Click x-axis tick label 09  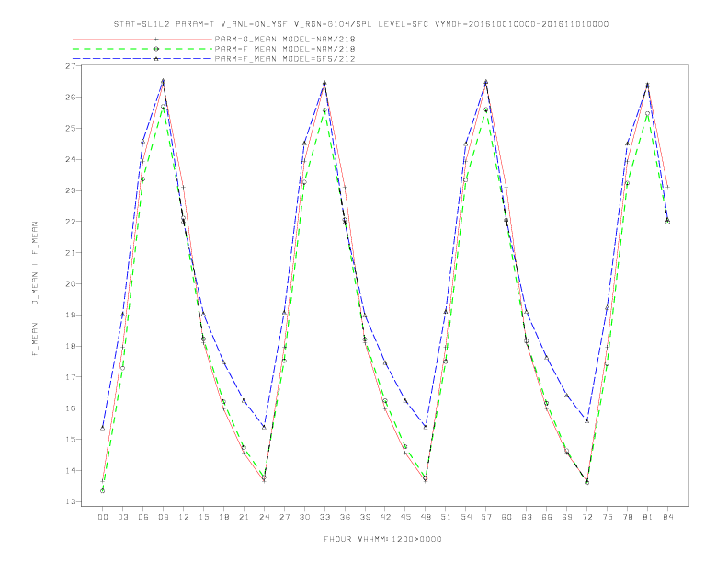pyautogui.click(x=163, y=517)
